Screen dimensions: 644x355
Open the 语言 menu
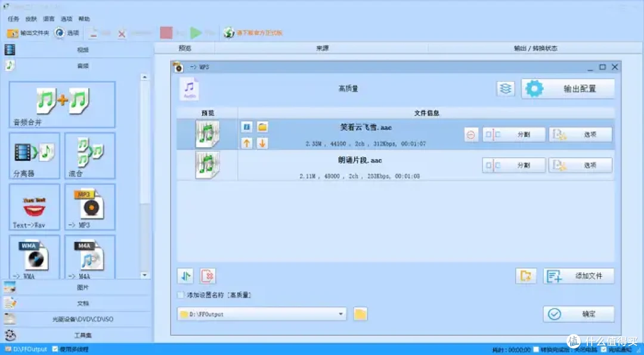pyautogui.click(x=49, y=19)
